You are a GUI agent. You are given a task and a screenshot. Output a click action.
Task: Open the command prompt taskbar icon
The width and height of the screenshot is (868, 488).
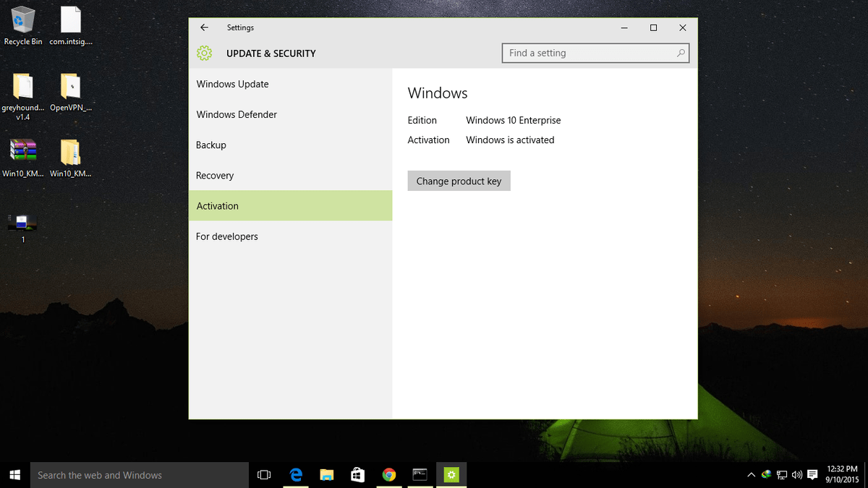[420, 475]
